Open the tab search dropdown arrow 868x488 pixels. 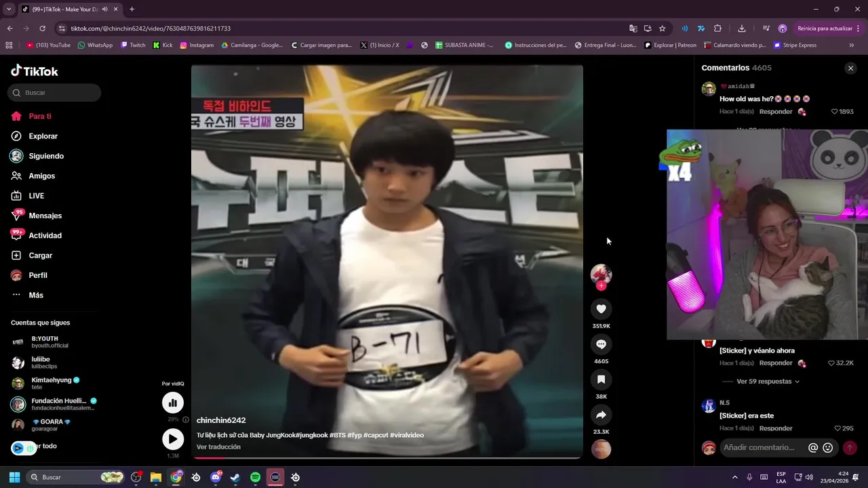pos(9,9)
